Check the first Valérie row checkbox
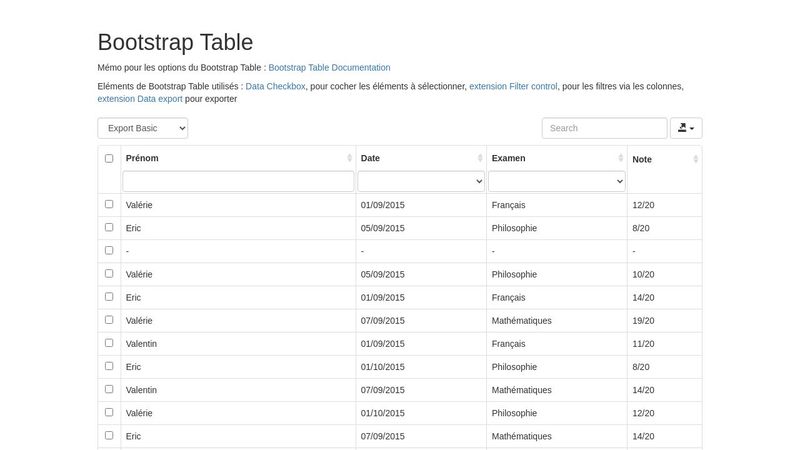 pos(109,204)
